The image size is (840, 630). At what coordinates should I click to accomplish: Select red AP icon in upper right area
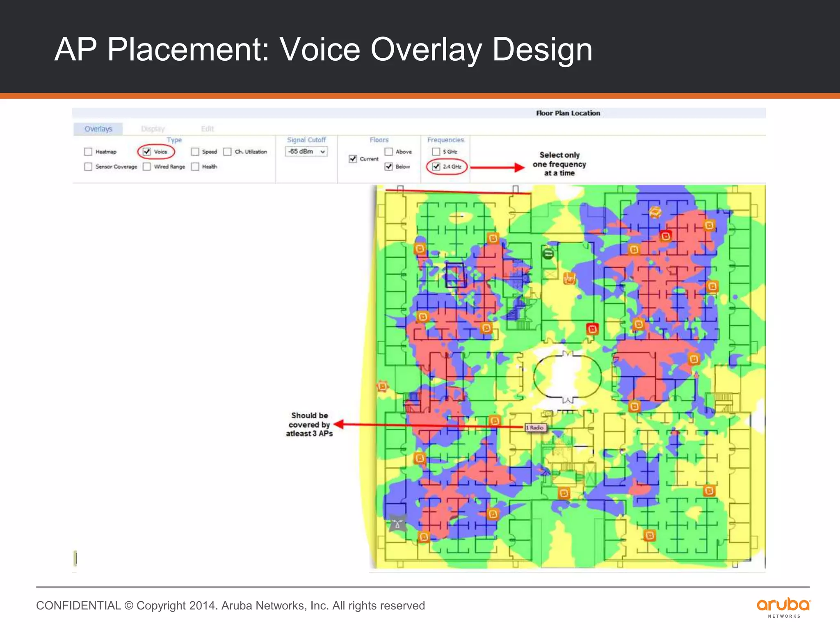coord(665,236)
